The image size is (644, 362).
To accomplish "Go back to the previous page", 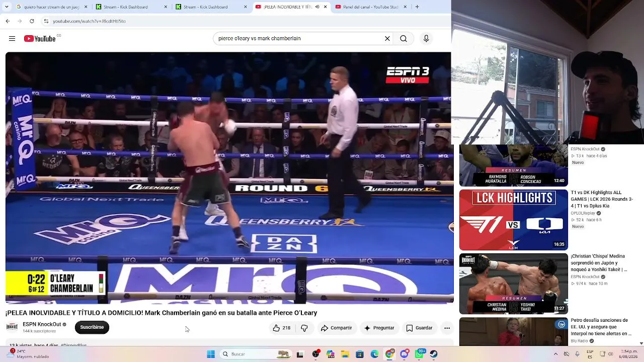I will (8, 21).
